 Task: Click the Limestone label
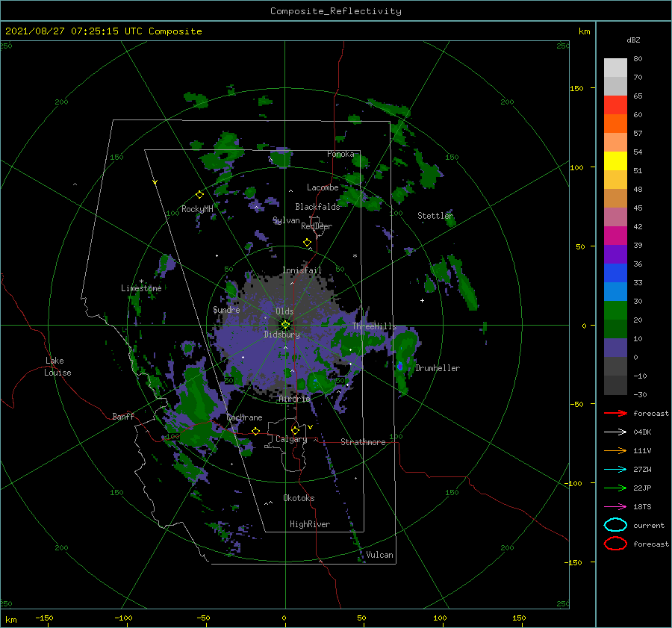[141, 288]
